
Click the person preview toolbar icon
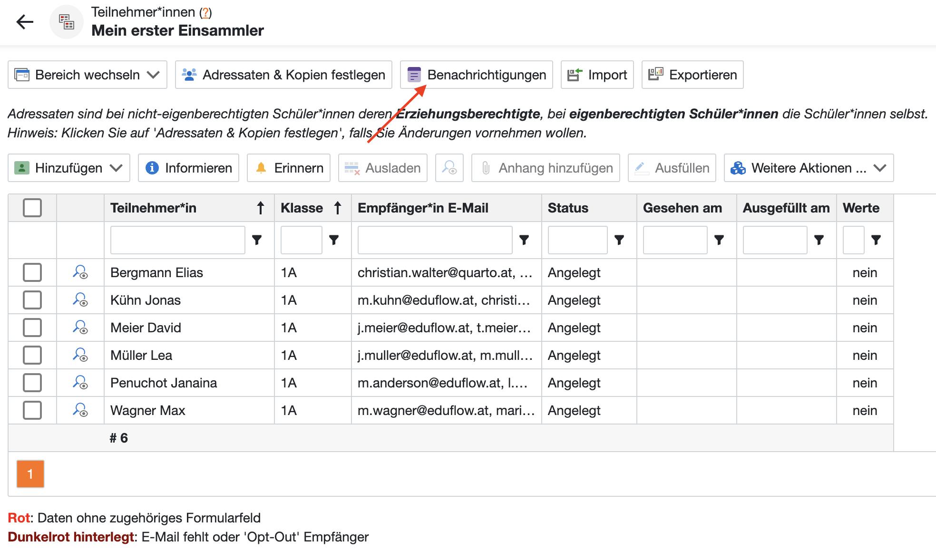click(x=449, y=168)
